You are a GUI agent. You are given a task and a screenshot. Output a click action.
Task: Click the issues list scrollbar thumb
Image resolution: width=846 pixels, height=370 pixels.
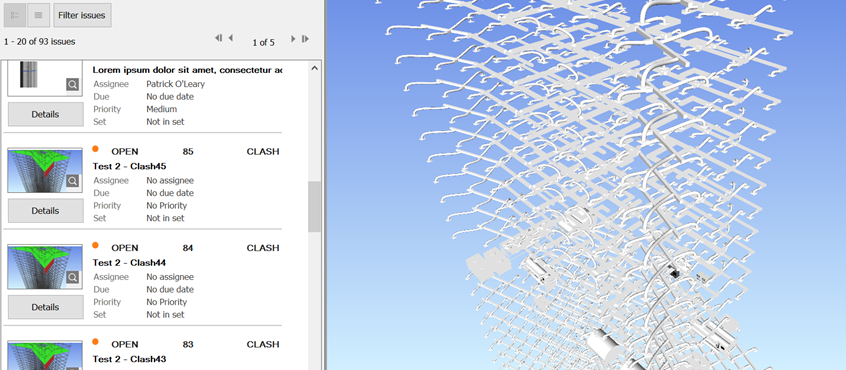[315, 207]
